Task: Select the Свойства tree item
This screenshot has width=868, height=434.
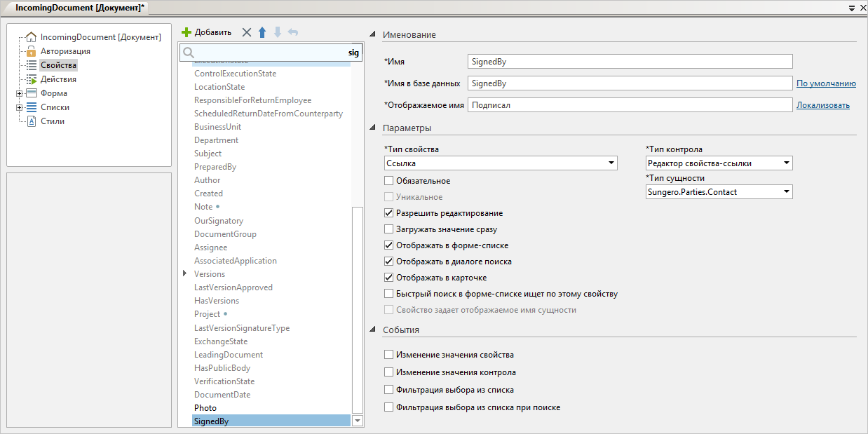Action: (58, 65)
